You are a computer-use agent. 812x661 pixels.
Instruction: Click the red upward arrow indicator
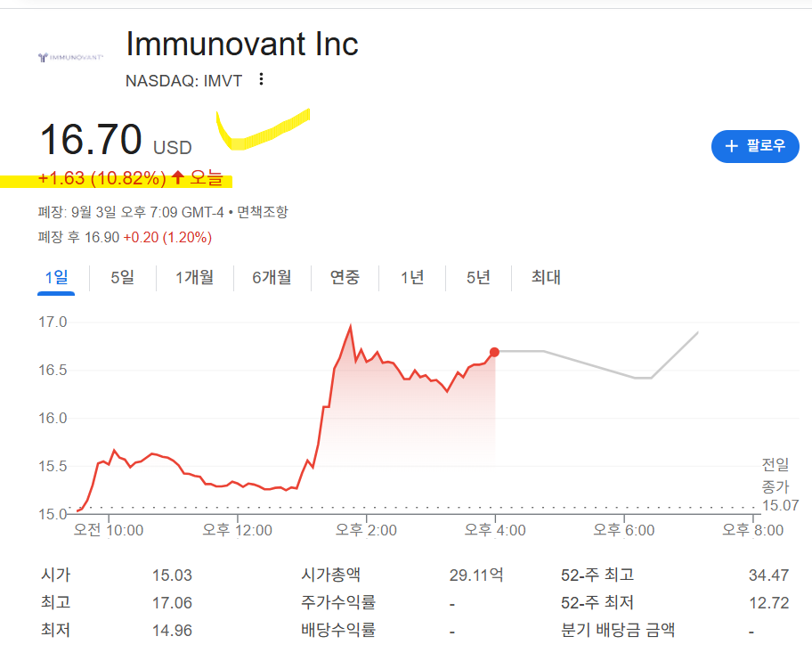point(177,178)
